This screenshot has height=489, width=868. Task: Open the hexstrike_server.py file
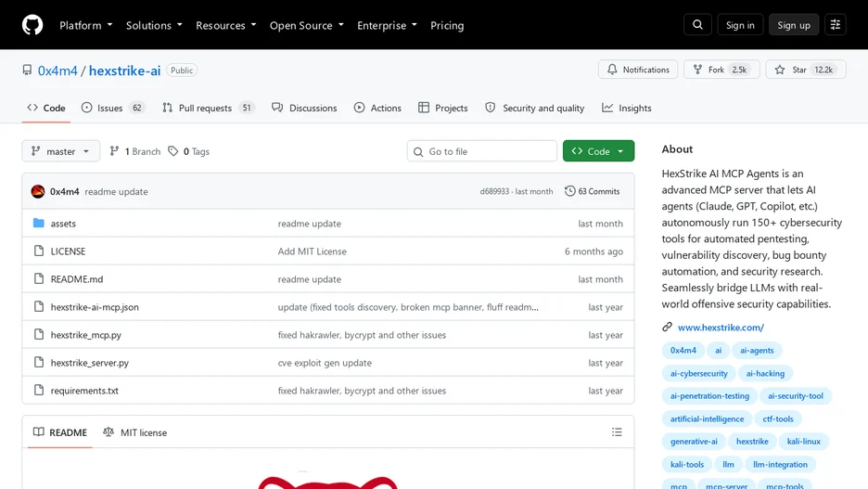click(x=90, y=363)
